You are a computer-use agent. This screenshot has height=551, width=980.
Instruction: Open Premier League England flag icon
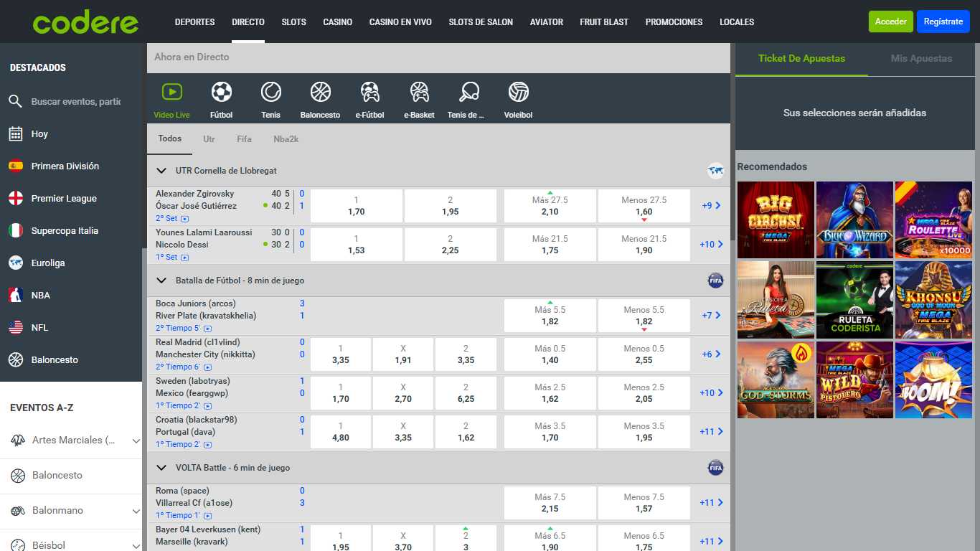coord(16,198)
